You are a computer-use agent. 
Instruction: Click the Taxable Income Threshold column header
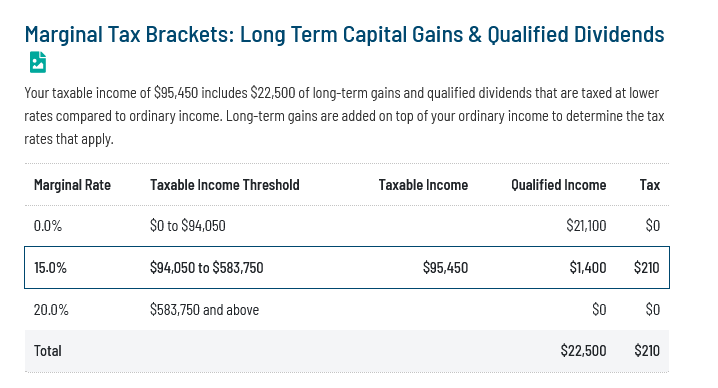pos(225,185)
